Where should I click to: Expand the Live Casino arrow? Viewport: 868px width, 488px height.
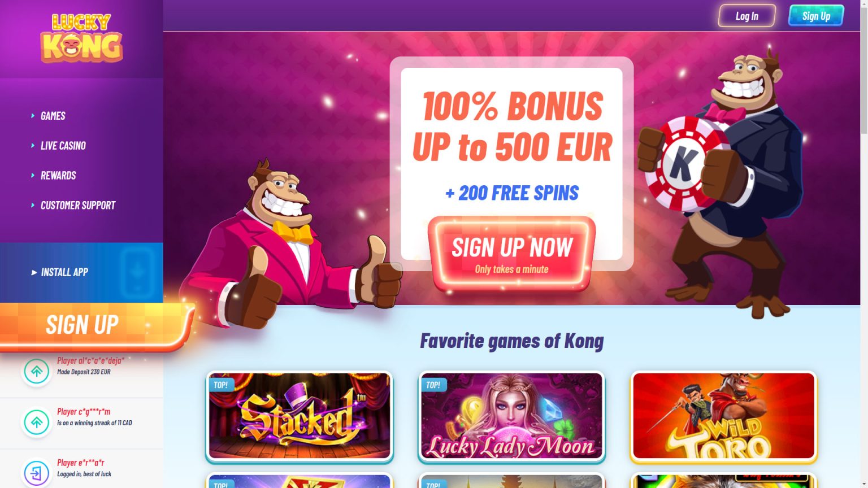pyautogui.click(x=33, y=146)
